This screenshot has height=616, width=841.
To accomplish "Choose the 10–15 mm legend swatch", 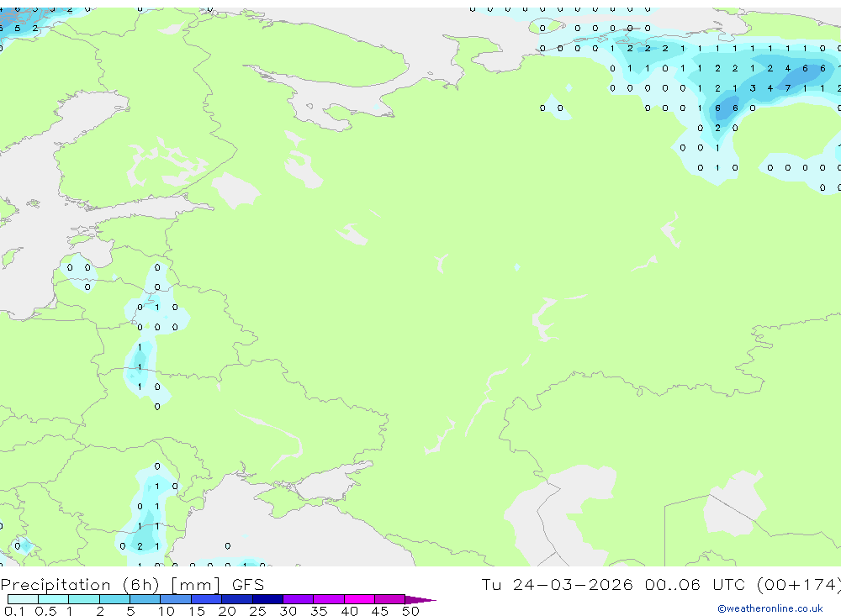I will click(176, 599).
